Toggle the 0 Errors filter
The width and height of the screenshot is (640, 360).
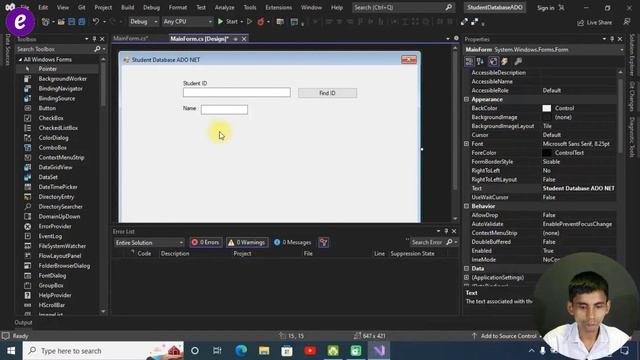[206, 242]
